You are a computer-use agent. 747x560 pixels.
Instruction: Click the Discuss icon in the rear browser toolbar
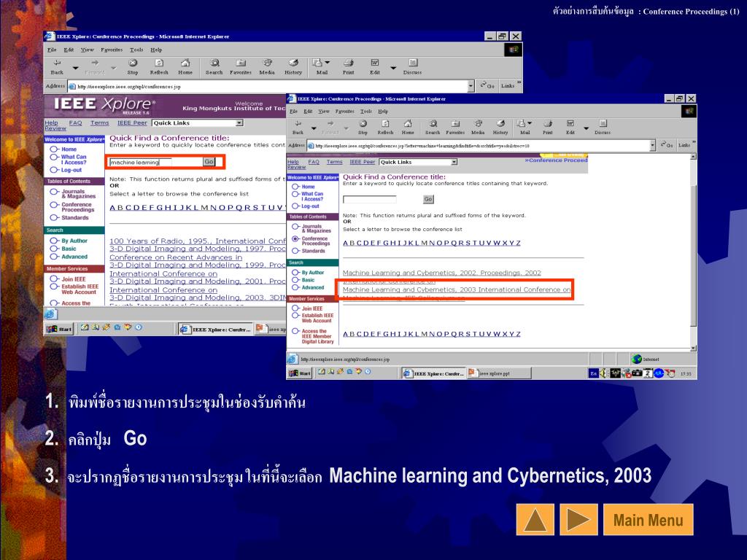[x=413, y=63]
